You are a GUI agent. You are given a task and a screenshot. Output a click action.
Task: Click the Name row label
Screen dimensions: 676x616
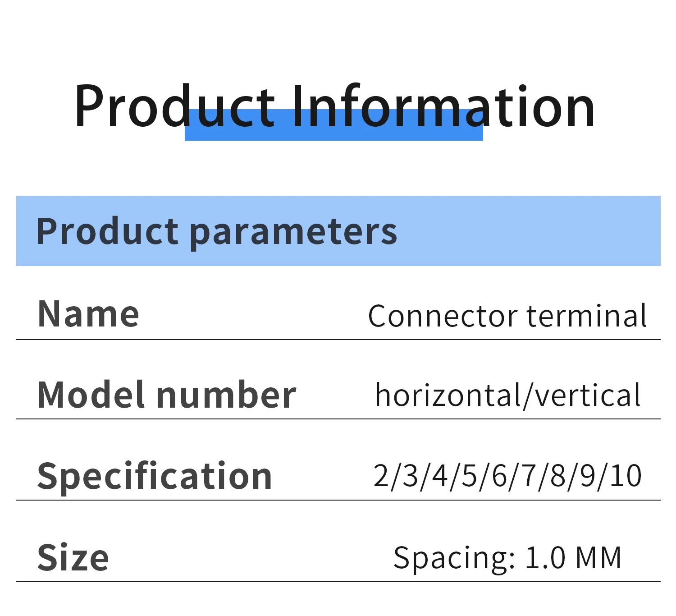88,314
